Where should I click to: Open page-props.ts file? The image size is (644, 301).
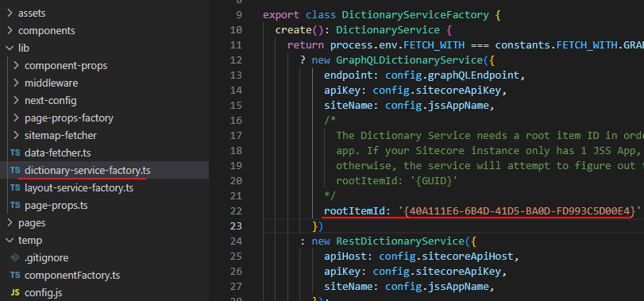[x=56, y=206]
